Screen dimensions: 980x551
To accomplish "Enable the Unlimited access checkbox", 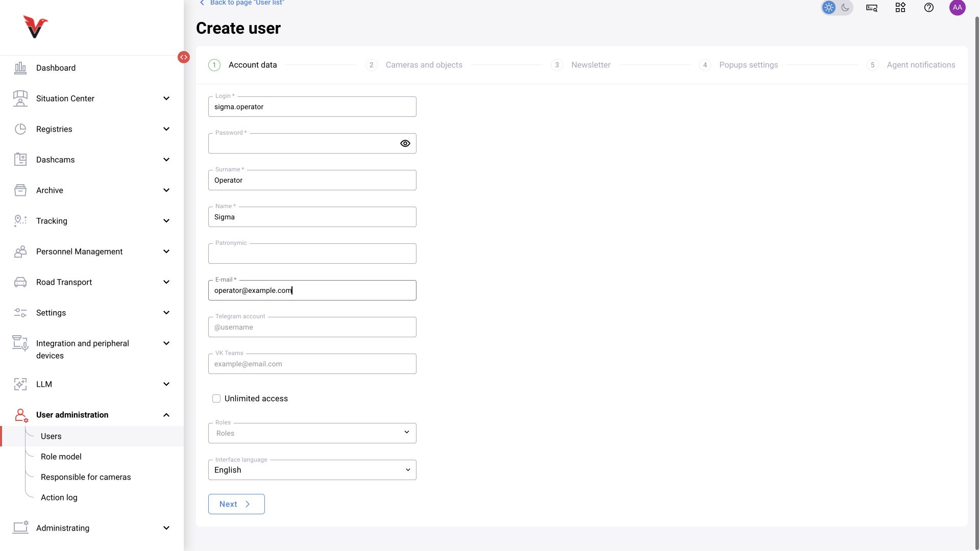I will 216,398.
